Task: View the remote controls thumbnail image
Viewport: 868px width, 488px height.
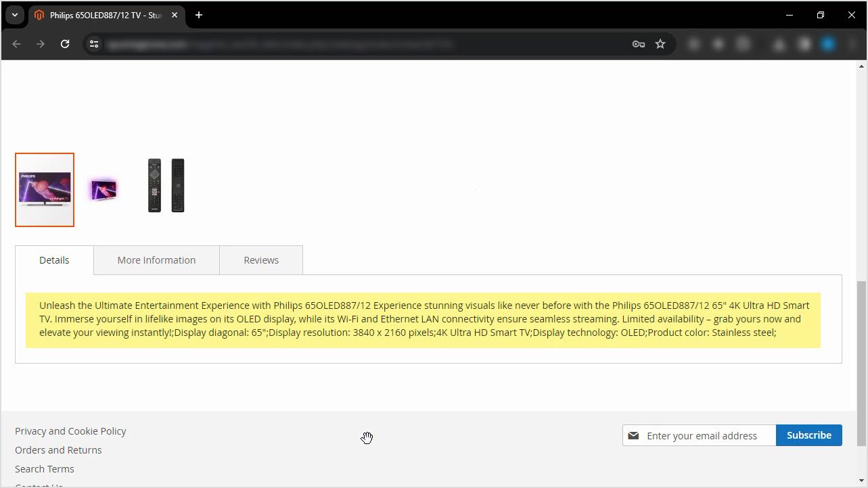Action: [166, 186]
